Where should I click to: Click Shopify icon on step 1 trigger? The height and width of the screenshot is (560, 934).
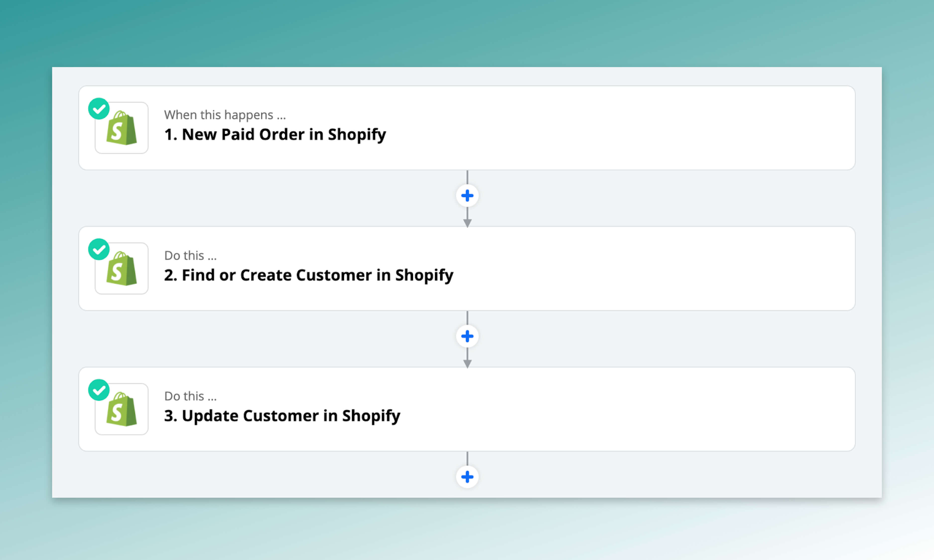(122, 128)
